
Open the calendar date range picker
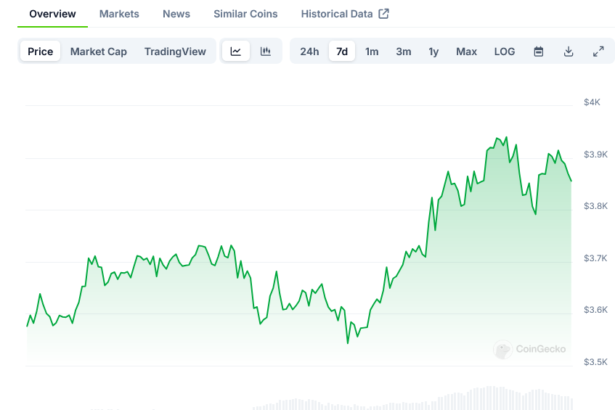click(x=538, y=52)
